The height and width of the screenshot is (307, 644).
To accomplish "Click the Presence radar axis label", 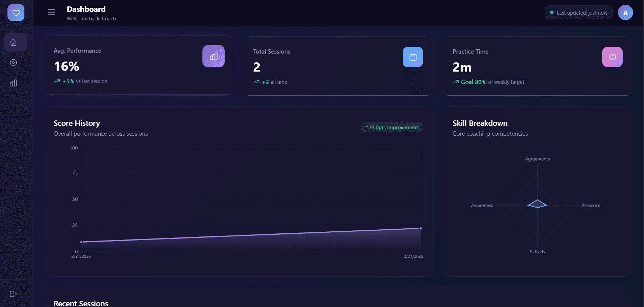I will (591, 205).
